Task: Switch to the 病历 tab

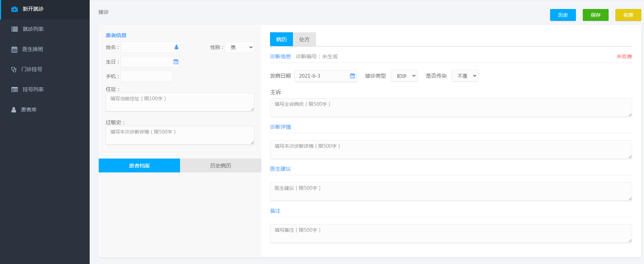Action: [x=282, y=39]
